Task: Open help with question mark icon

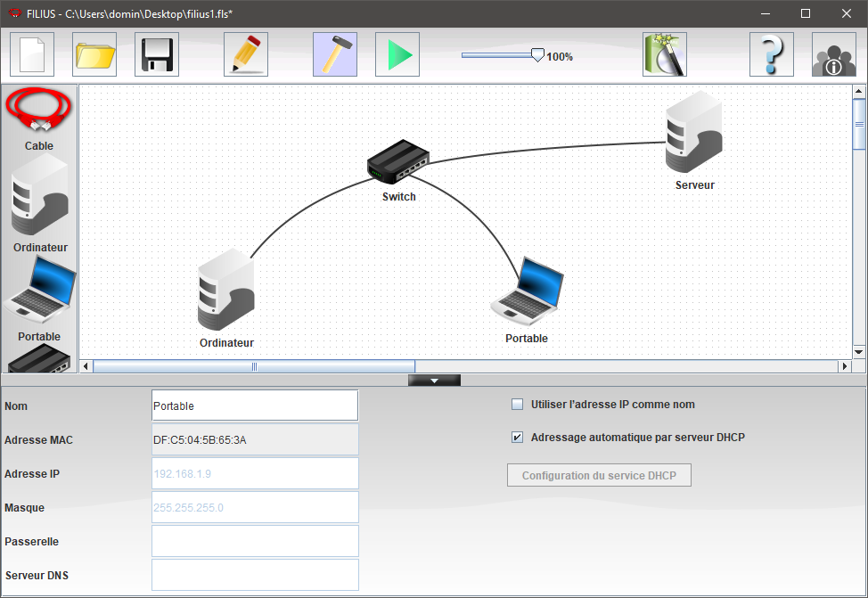Action: (x=772, y=54)
